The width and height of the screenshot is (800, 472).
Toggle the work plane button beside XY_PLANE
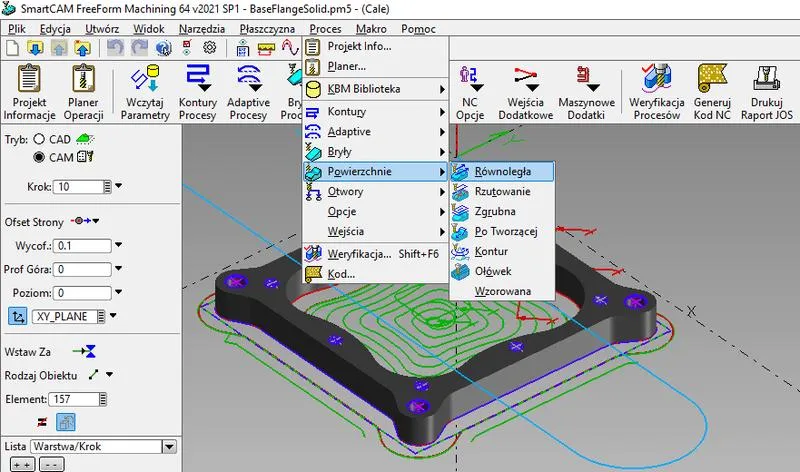click(17, 316)
